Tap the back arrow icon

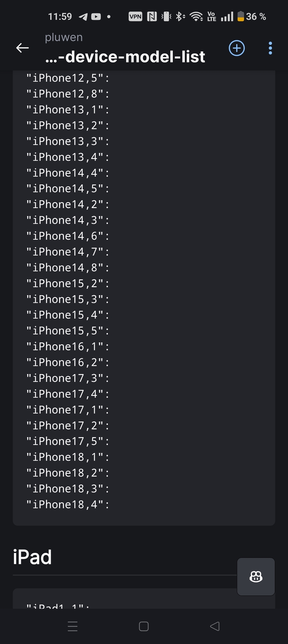point(22,48)
